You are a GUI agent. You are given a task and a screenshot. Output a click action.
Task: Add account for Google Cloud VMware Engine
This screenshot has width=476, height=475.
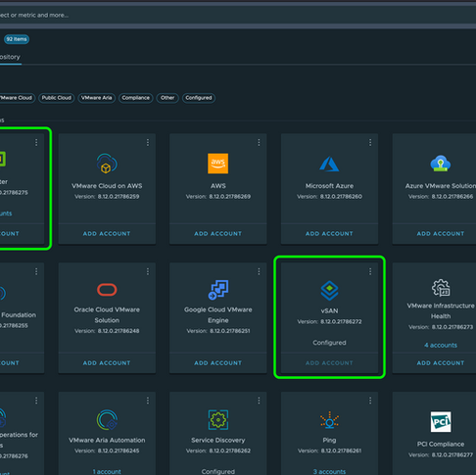[218, 363]
